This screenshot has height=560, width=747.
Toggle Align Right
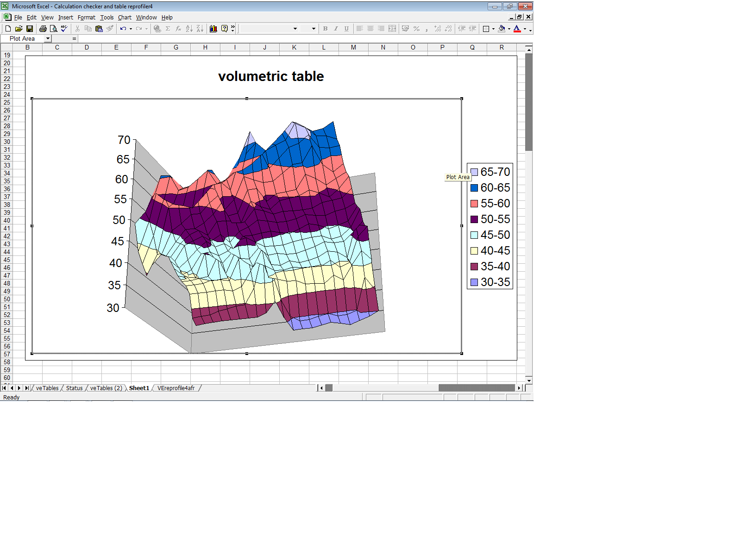pyautogui.click(x=381, y=29)
